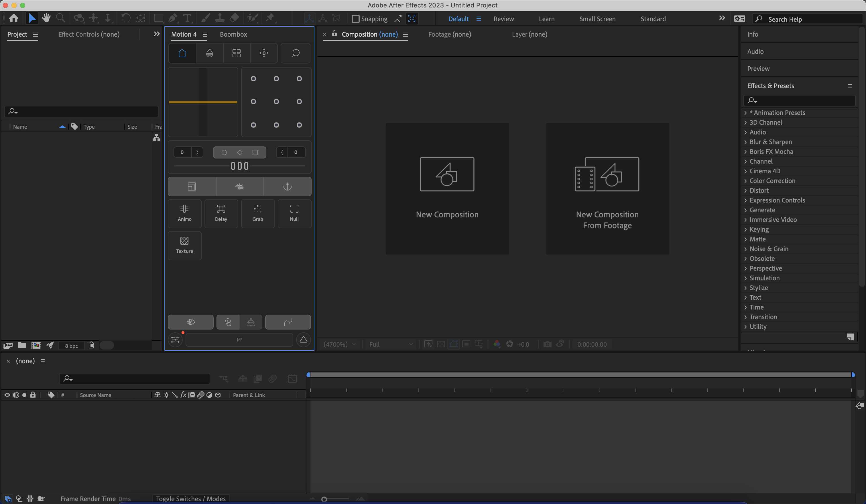Switch to the Boombox panel tab
The width and height of the screenshot is (866, 504).
233,34
